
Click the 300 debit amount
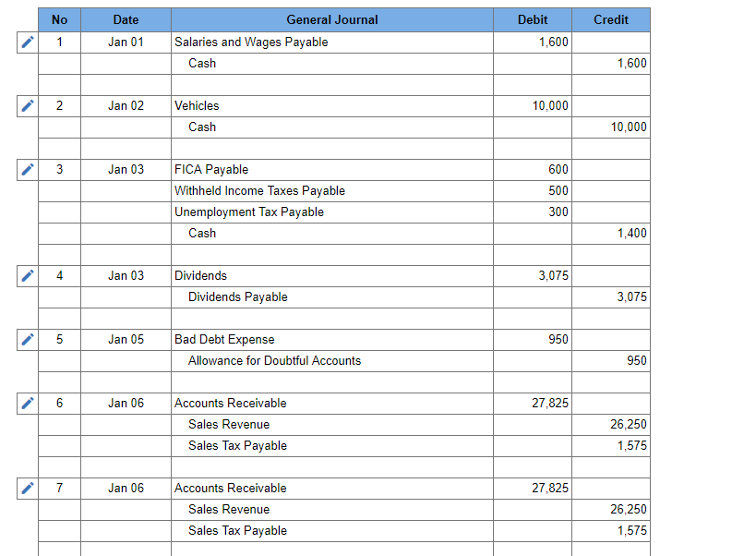pyautogui.click(x=533, y=212)
